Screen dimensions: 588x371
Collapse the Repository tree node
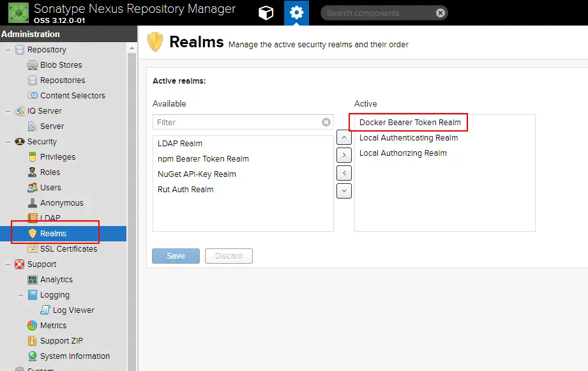[8, 50]
